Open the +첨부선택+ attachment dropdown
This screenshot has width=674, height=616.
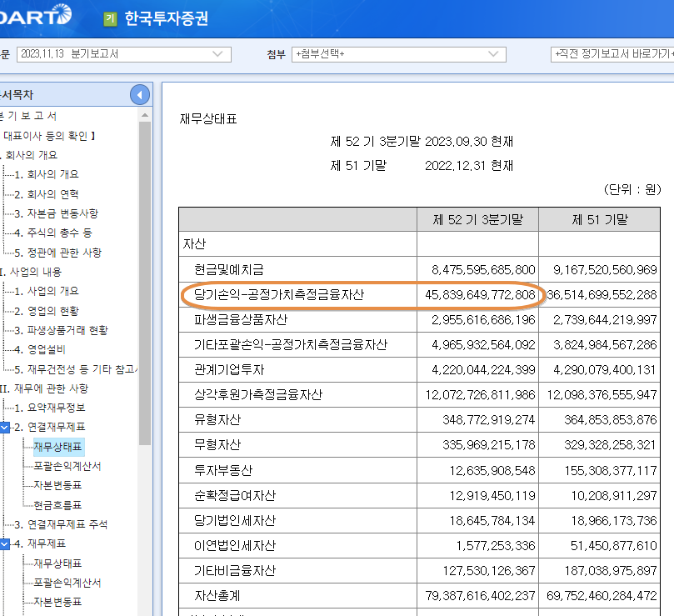[397, 54]
